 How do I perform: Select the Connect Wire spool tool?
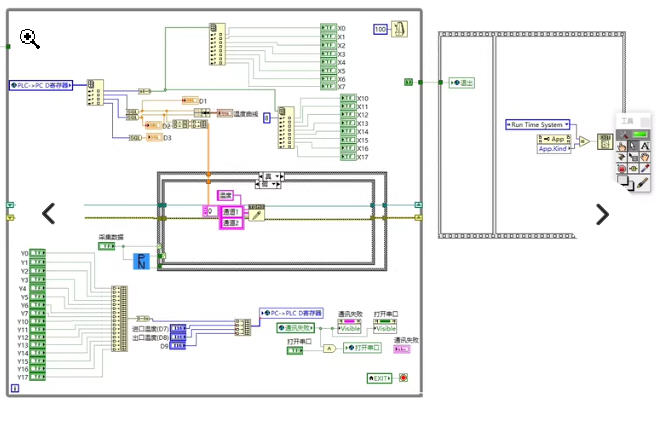point(622,157)
